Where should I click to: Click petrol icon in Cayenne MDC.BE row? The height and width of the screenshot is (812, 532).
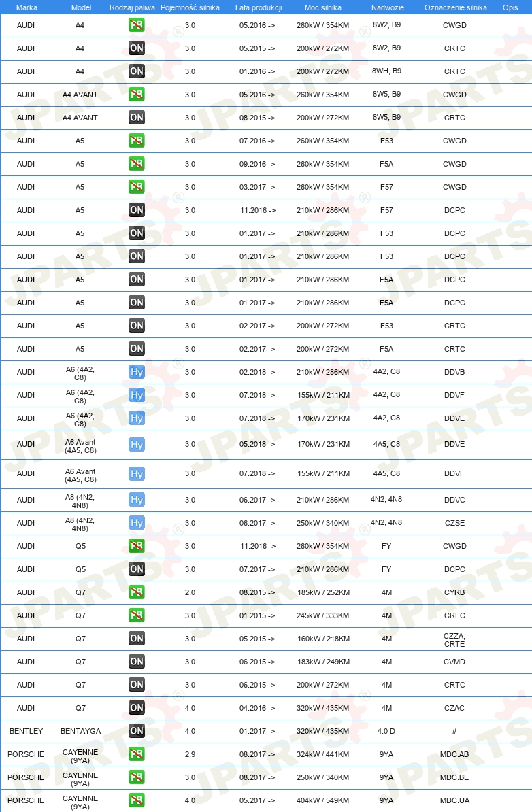pos(137,777)
